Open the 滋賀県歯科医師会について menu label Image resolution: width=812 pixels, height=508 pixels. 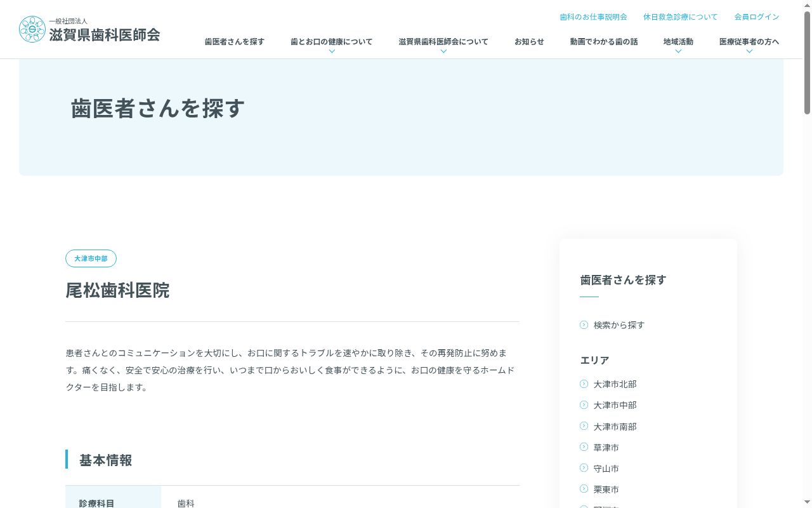tap(443, 42)
